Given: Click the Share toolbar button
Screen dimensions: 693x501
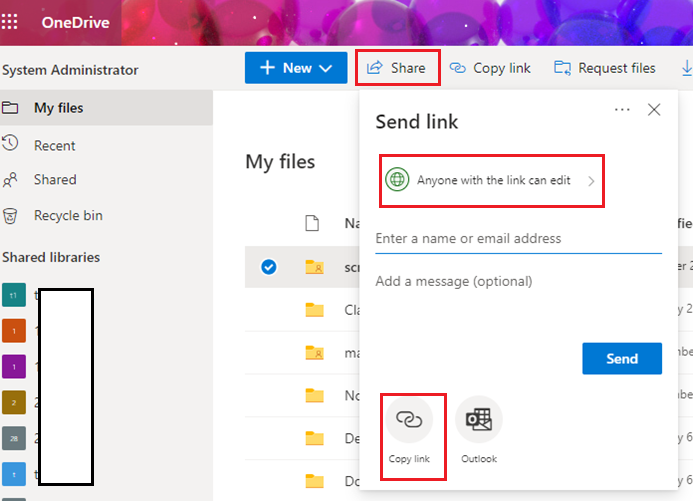Looking at the screenshot, I should 397,68.
